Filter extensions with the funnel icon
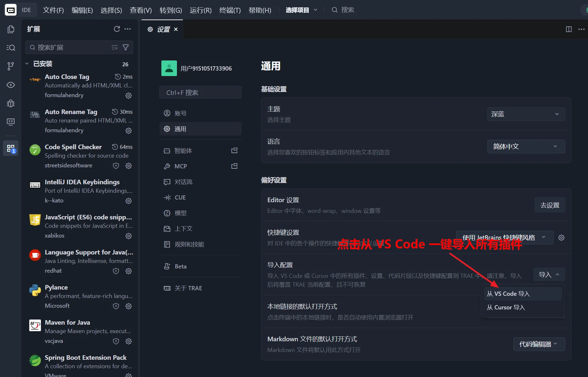The image size is (588, 377). [126, 47]
